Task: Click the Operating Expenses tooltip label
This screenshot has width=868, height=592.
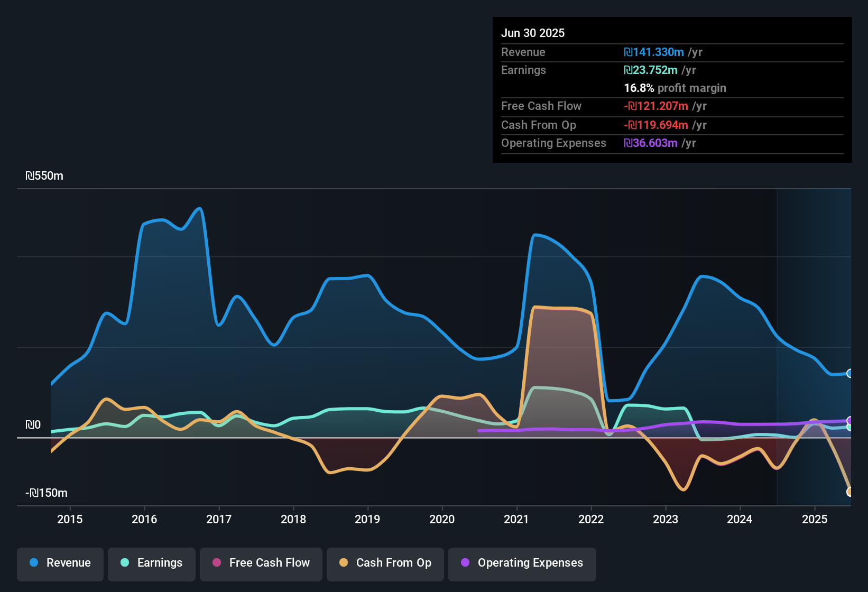Action: [553, 143]
